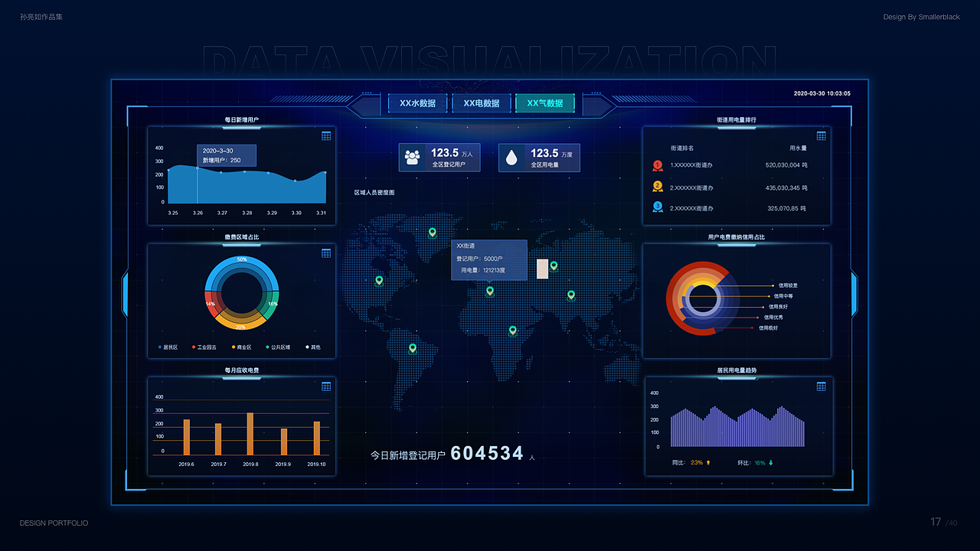Switch to the XX电数据 tab
The image size is (980, 551).
coord(481,103)
